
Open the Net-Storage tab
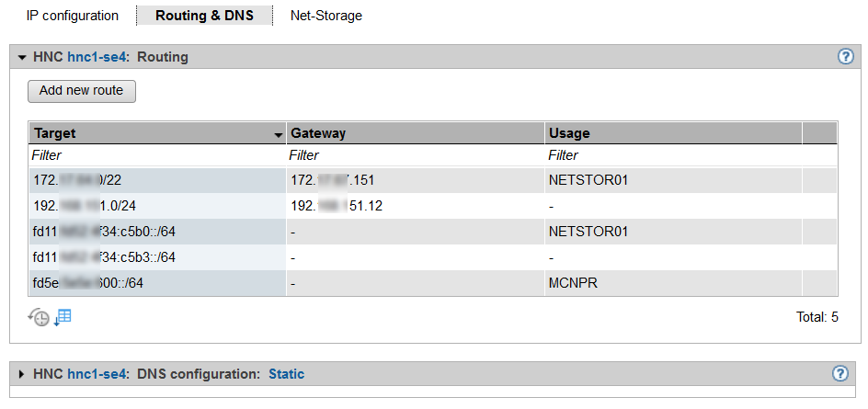(x=325, y=16)
